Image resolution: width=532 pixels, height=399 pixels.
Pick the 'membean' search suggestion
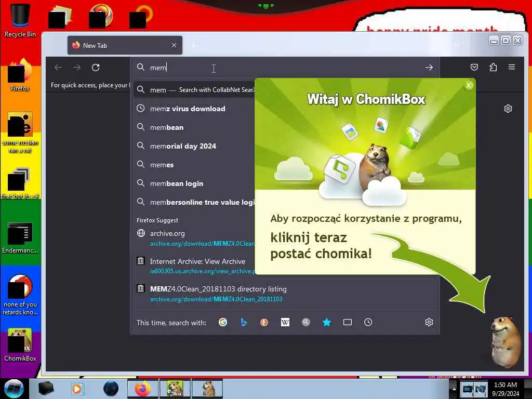click(194, 127)
